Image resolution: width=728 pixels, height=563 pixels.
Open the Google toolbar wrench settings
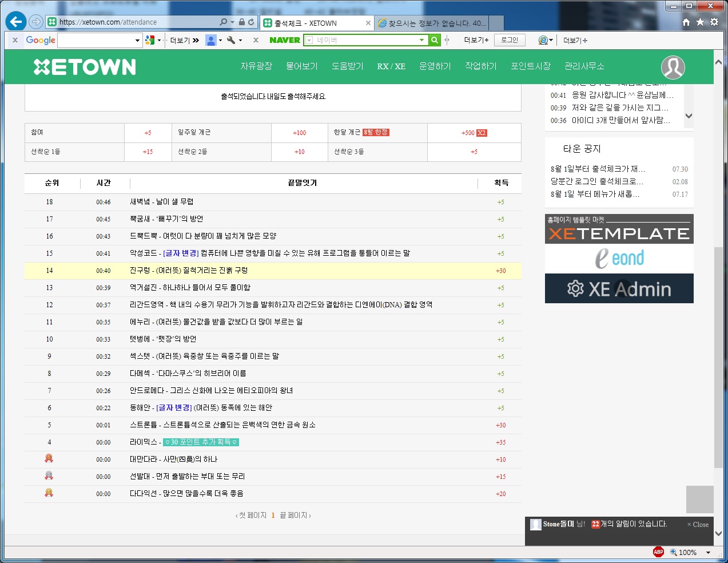click(231, 40)
